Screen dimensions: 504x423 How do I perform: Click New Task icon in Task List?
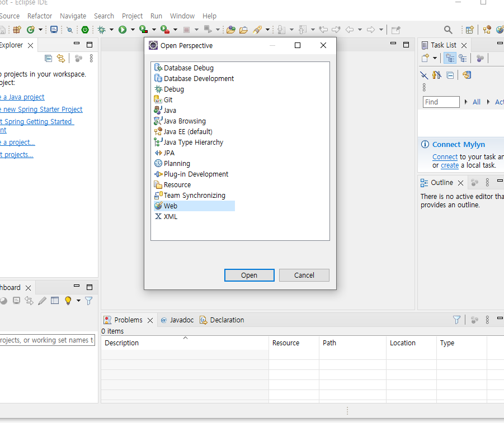click(x=425, y=58)
